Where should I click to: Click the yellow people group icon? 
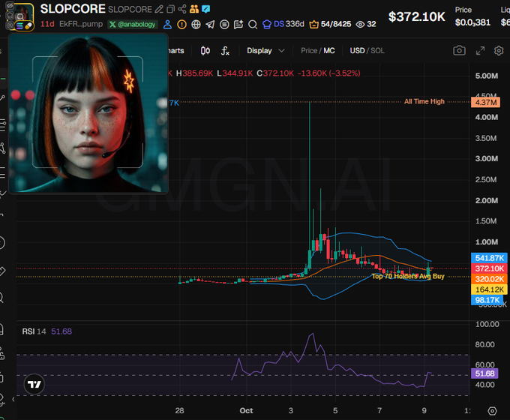pos(194,9)
